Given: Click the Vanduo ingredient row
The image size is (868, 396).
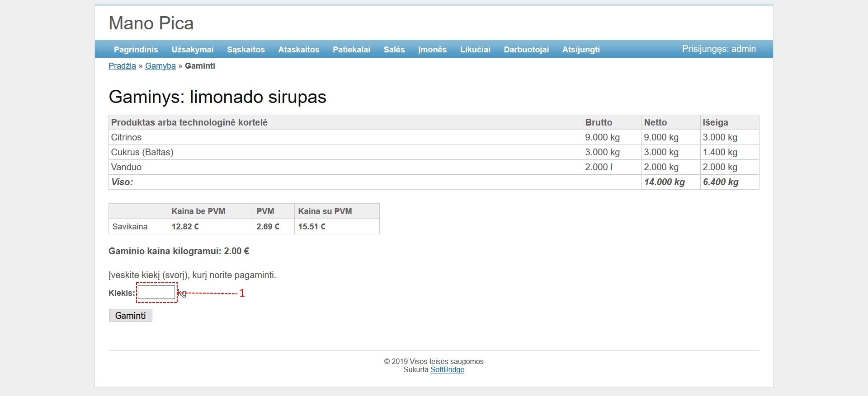Looking at the screenshot, I should pos(126,167).
